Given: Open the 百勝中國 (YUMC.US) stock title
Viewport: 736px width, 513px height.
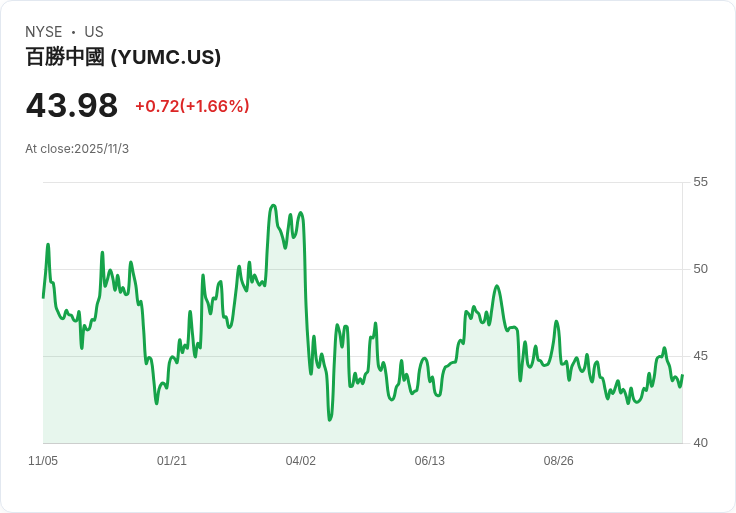Looking at the screenshot, I should [123, 57].
